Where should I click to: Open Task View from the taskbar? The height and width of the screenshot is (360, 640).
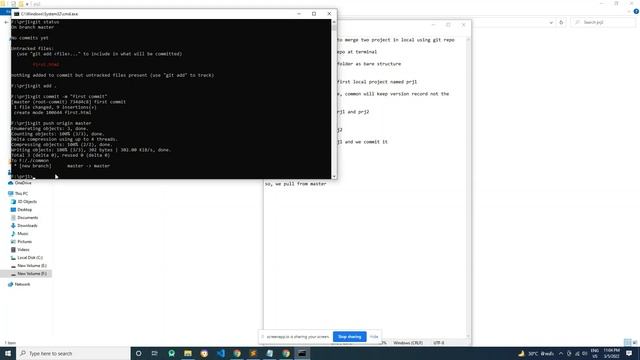click(x=155, y=353)
